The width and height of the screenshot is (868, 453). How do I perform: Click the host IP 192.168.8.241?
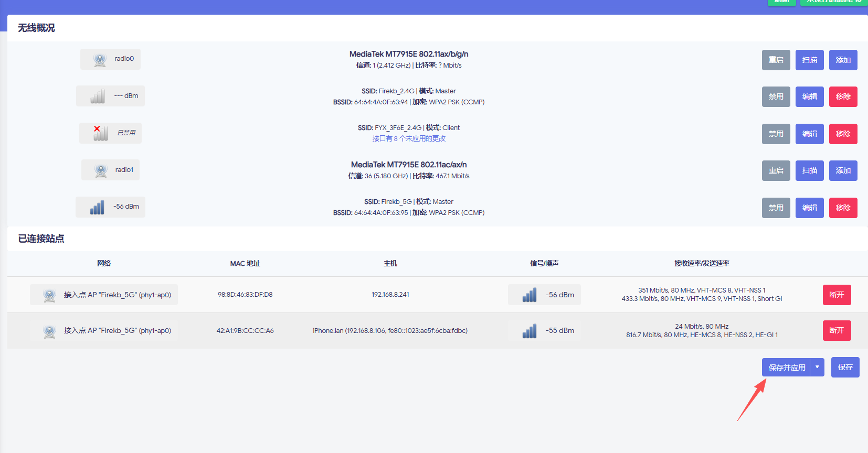pyautogui.click(x=390, y=295)
